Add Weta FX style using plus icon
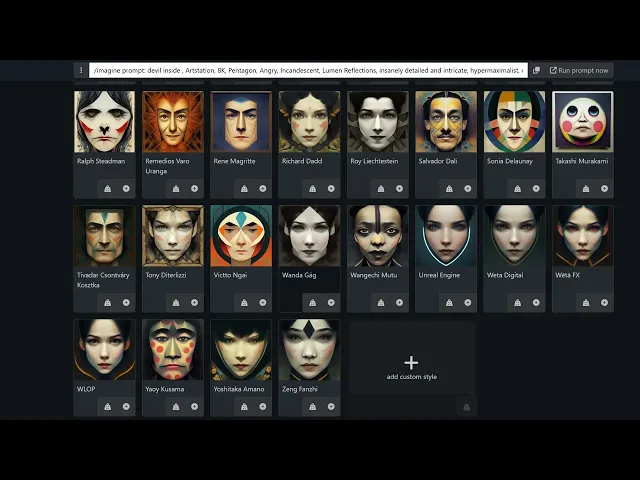The width and height of the screenshot is (640, 480). pos(604,302)
